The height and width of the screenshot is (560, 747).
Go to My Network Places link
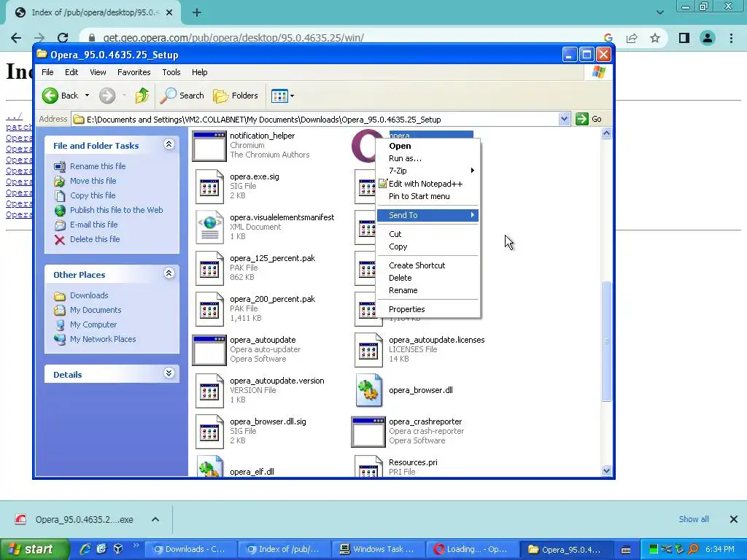[x=102, y=340]
